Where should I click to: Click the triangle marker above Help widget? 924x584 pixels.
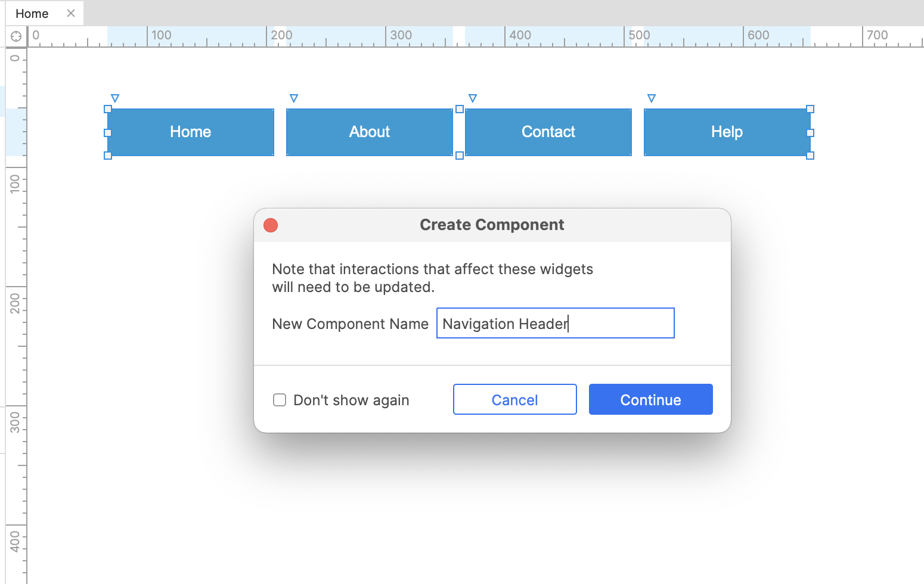652,98
